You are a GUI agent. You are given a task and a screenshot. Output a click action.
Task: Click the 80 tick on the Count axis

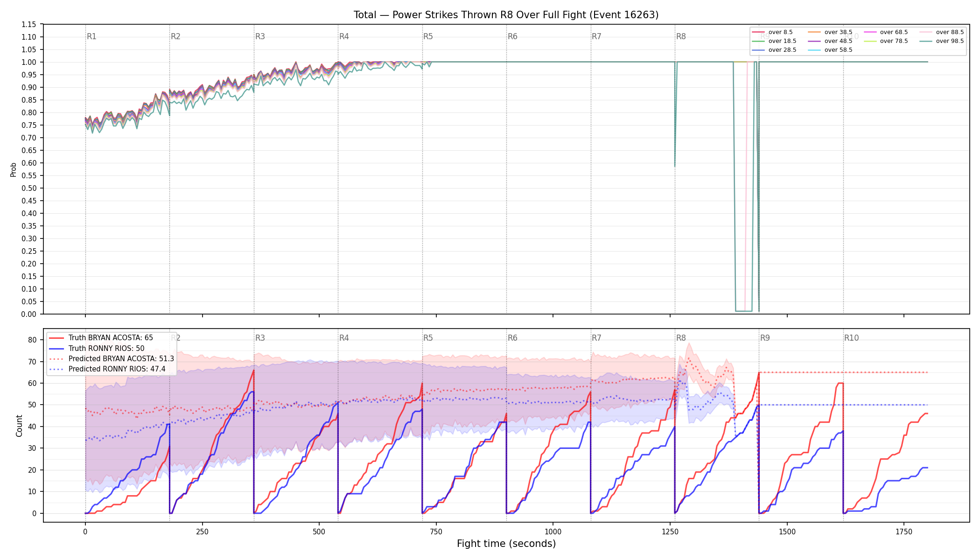click(x=32, y=340)
